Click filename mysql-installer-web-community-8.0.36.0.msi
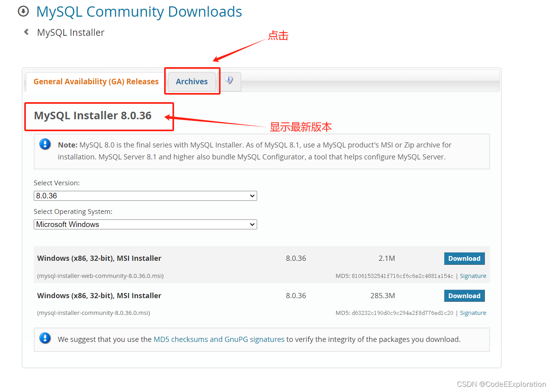552x392 pixels. (x=100, y=276)
